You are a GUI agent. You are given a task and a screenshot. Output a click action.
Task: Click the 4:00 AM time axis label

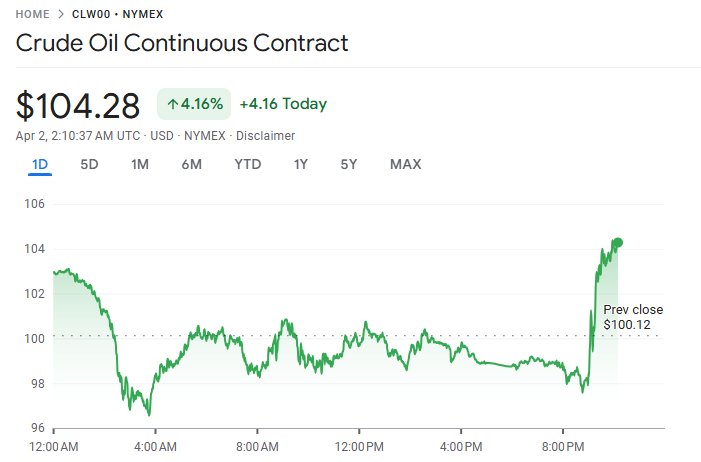(x=155, y=445)
